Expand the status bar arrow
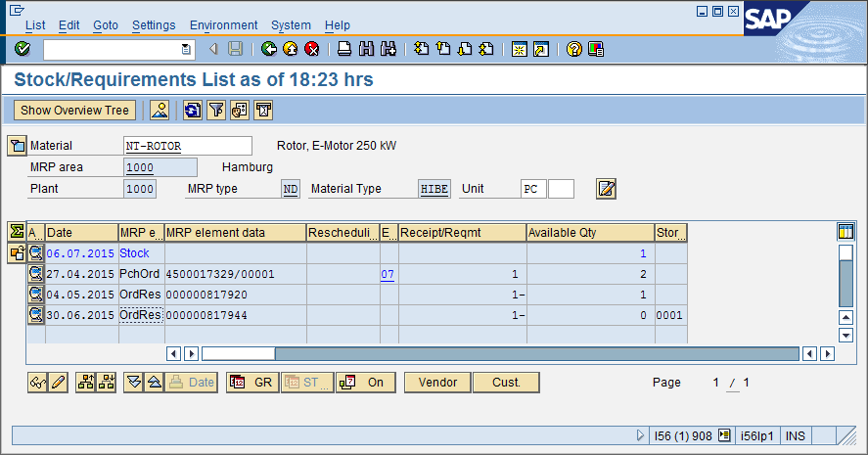 pyautogui.click(x=640, y=435)
